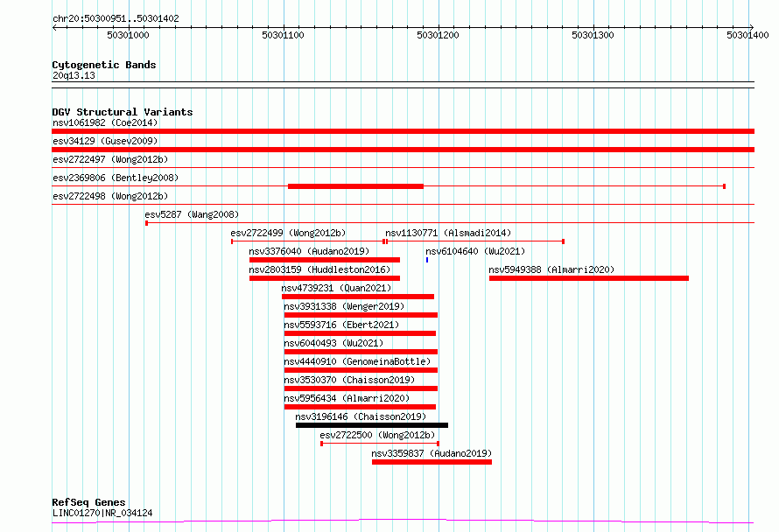The image size is (779, 532).
Task: Click the nsv1061982 (Coe2014) variant label
Action: point(105,122)
